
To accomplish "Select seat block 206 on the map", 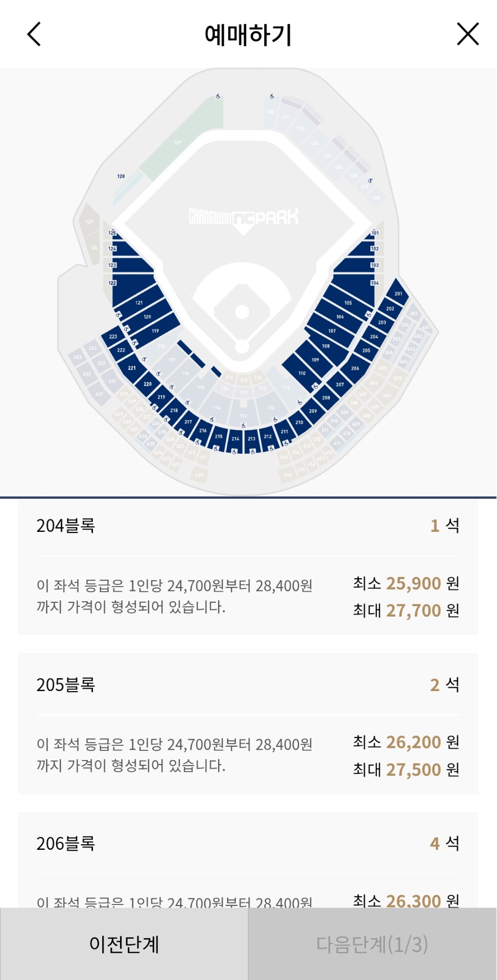I will tap(355, 368).
